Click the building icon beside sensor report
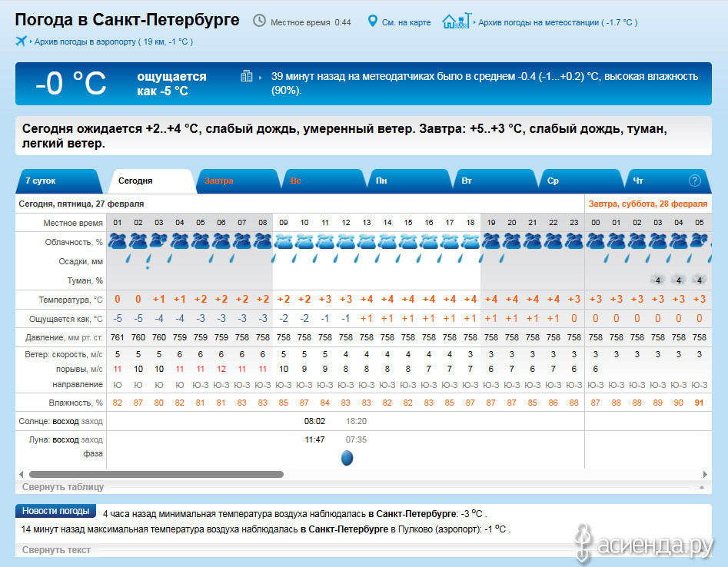 pyautogui.click(x=247, y=76)
